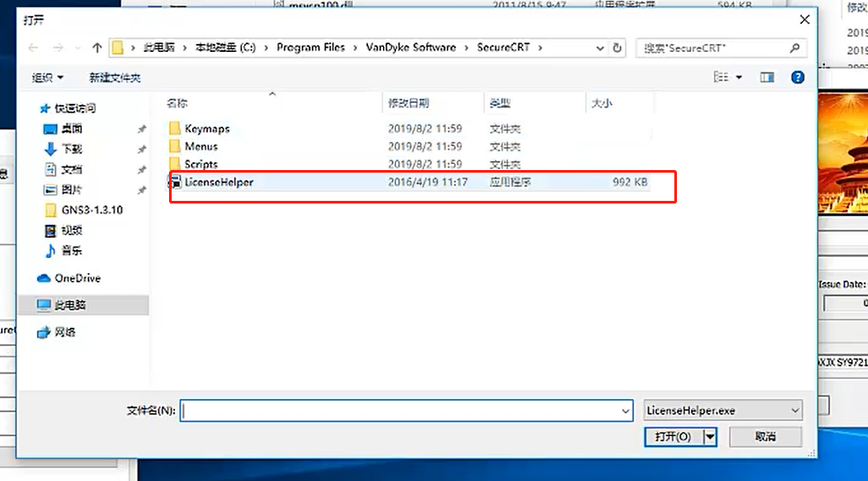This screenshot has height=481, width=868.
Task: Open 图片 pictures in sidebar
Action: pyautogui.click(x=71, y=189)
